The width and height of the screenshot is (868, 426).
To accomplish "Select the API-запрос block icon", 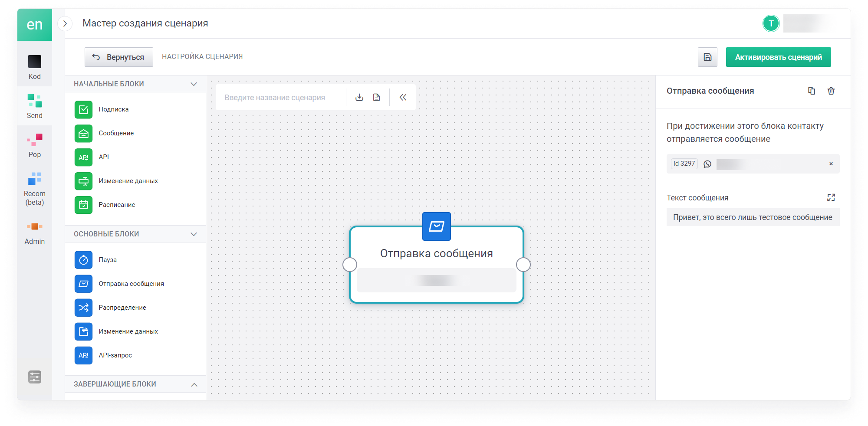I will (83, 355).
